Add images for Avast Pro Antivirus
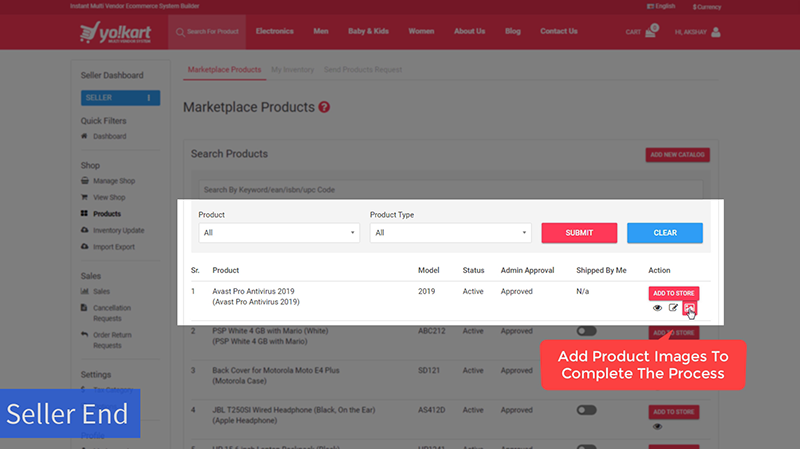Image resolution: width=800 pixels, height=449 pixels. pyautogui.click(x=689, y=308)
